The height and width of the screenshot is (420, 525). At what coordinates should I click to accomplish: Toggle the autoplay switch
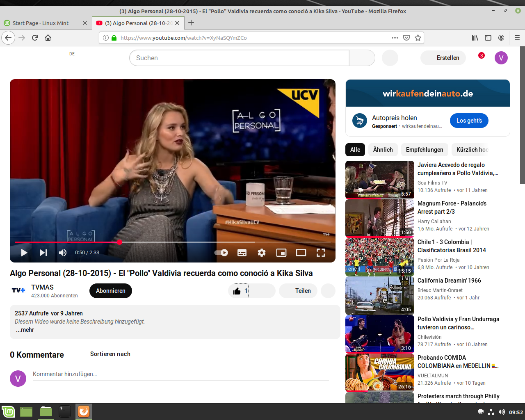click(x=221, y=253)
